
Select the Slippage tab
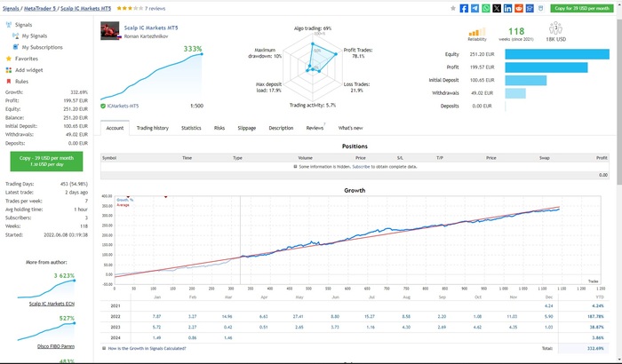tap(246, 128)
